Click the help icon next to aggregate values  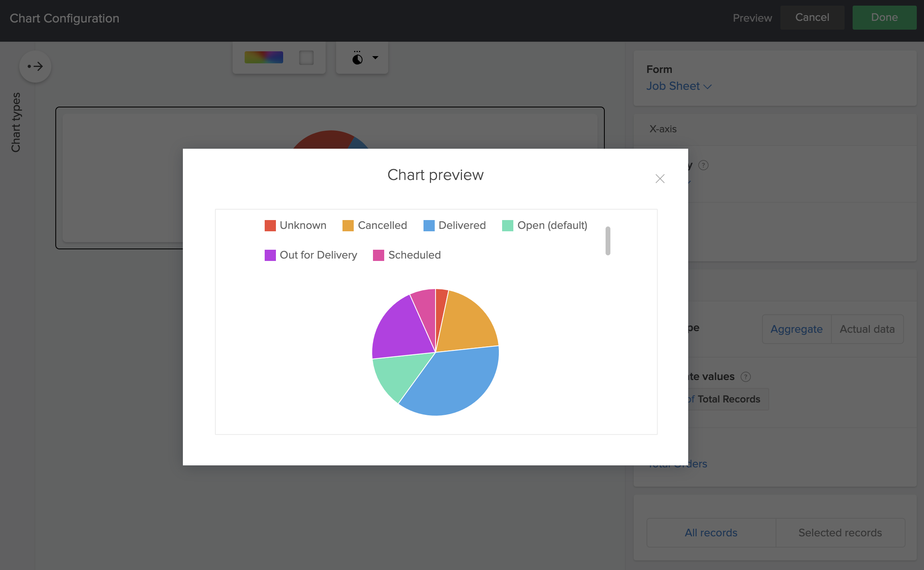click(x=746, y=376)
